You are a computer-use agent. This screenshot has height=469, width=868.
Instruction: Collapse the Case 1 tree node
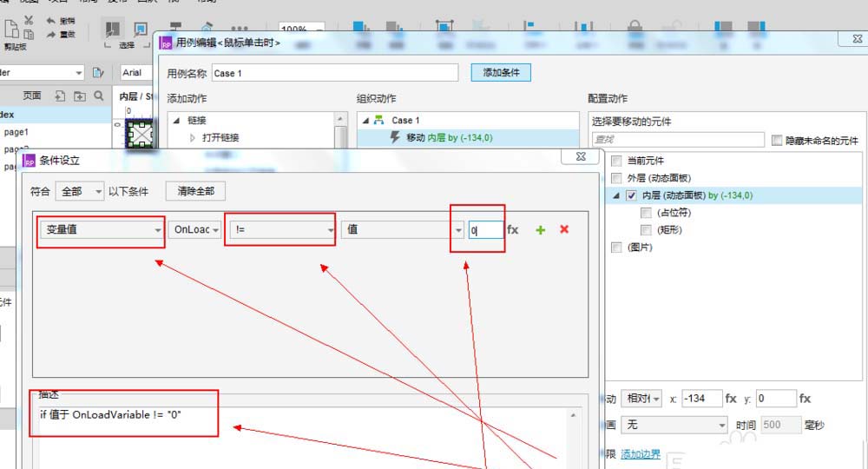point(365,120)
